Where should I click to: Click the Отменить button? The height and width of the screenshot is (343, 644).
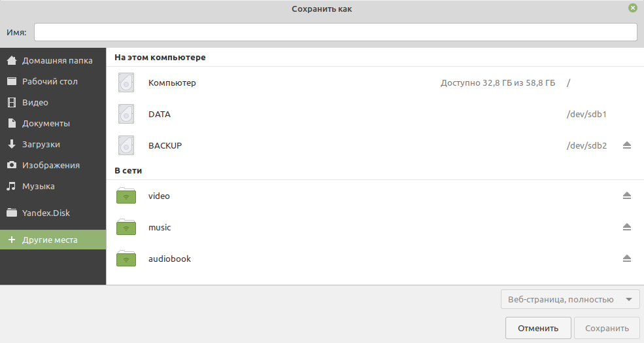538,328
